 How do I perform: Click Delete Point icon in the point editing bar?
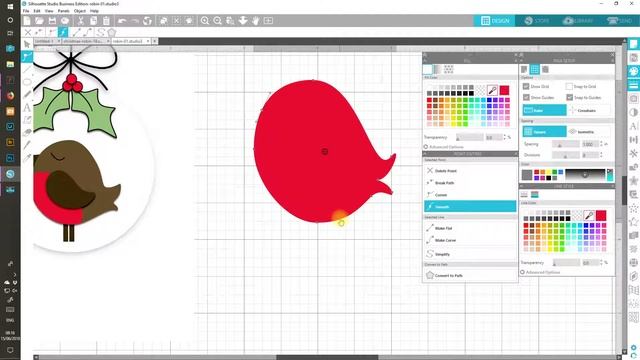coord(27,32)
